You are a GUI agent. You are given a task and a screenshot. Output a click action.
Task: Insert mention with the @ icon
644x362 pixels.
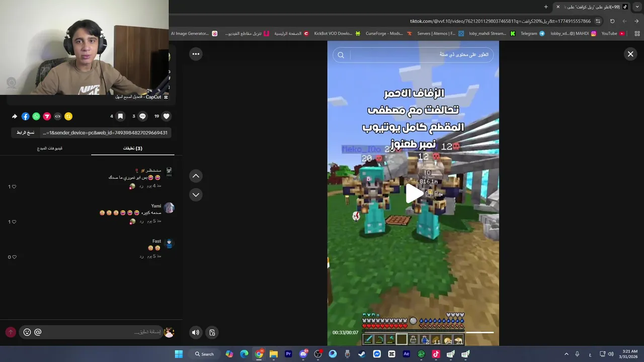38,332
